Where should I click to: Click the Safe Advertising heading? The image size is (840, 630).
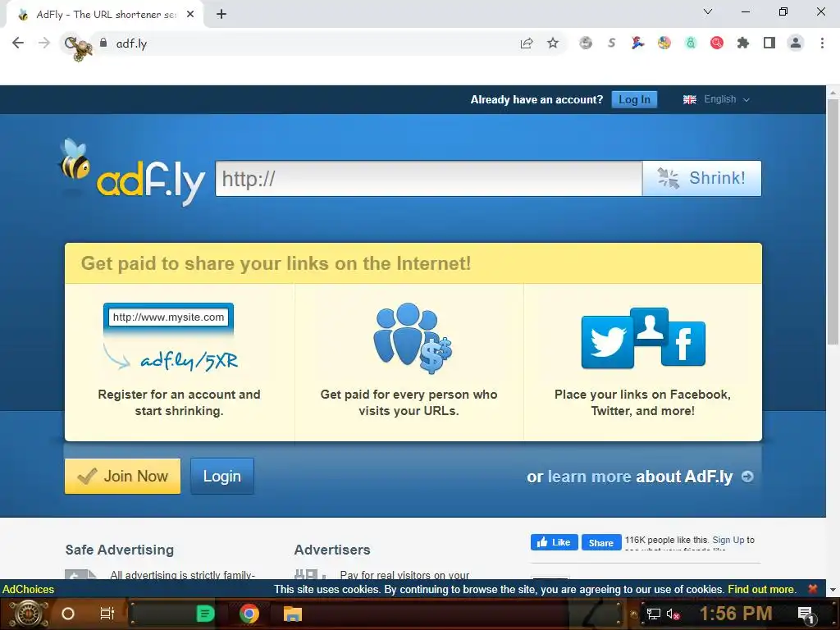tap(120, 550)
